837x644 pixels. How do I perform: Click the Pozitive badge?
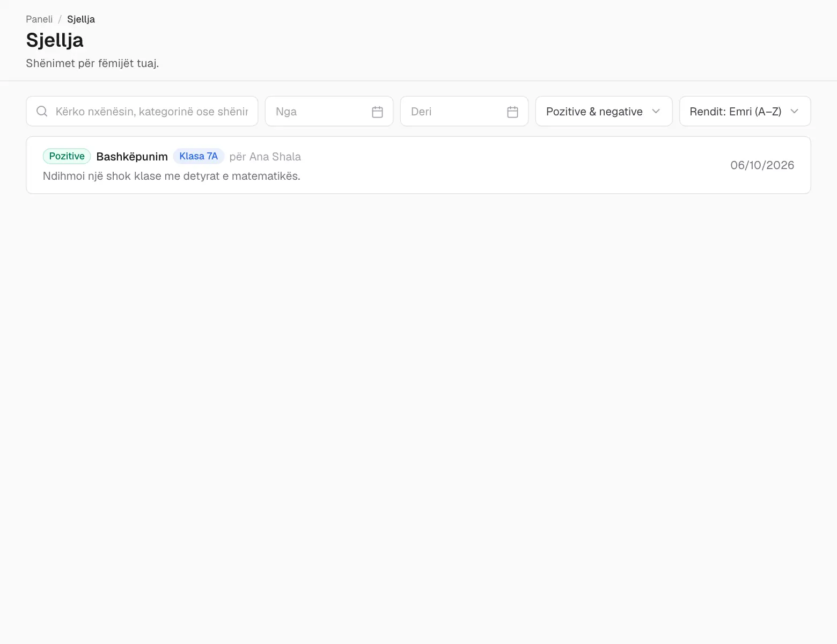67,156
